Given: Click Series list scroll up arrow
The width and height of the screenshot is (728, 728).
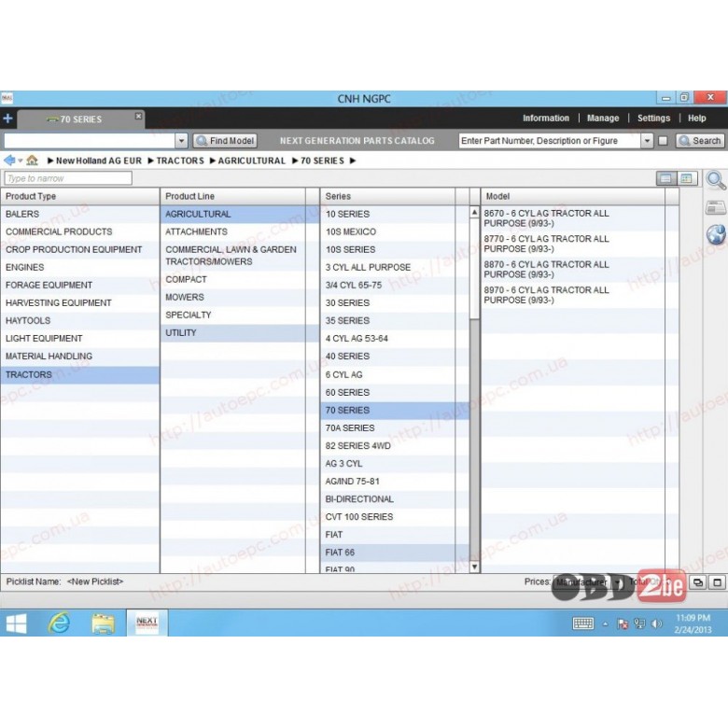Looking at the screenshot, I should point(474,212).
